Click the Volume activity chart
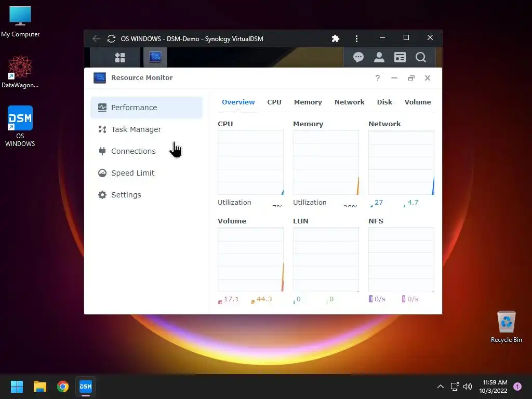Image resolution: width=532 pixels, height=399 pixels. 250,260
